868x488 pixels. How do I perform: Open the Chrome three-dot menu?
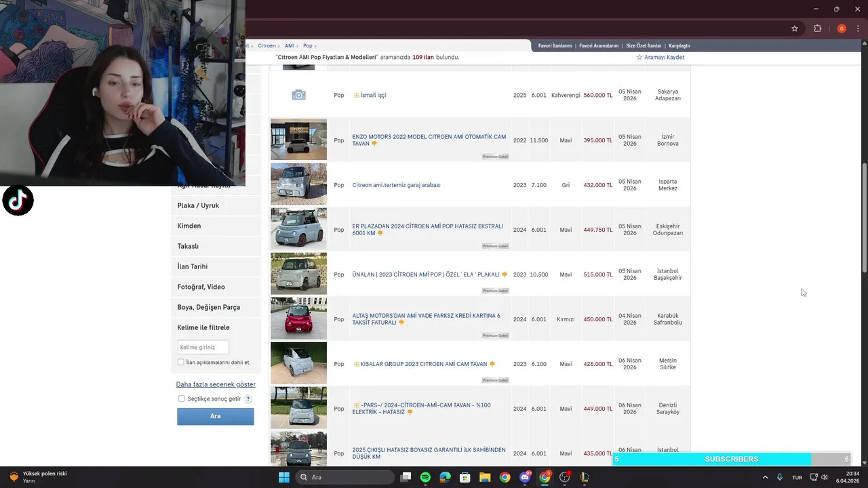pos(858,28)
